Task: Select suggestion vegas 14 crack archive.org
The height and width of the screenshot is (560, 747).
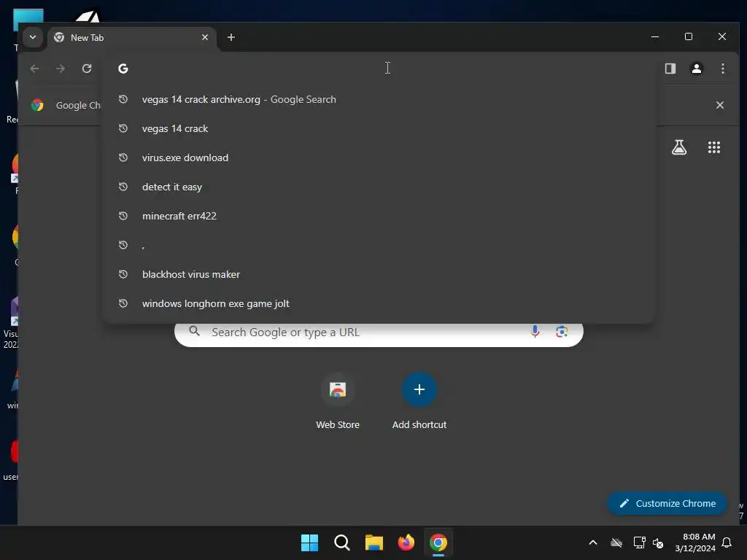Action: click(x=379, y=99)
